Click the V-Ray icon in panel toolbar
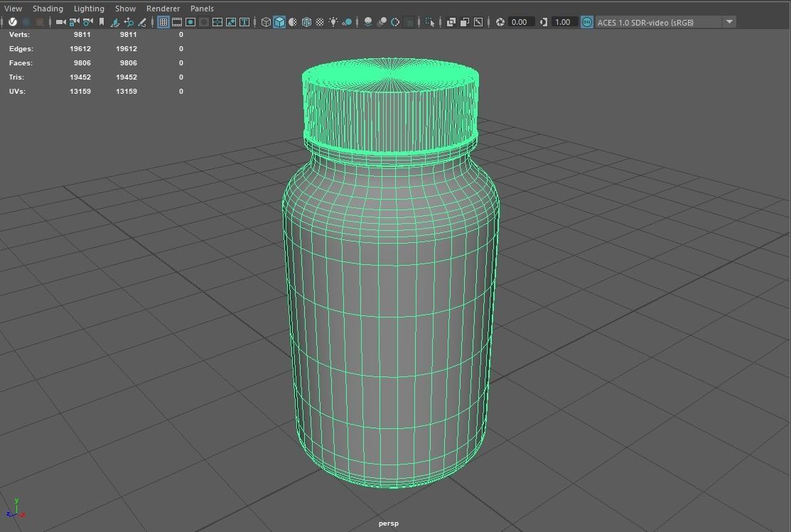 [13, 22]
